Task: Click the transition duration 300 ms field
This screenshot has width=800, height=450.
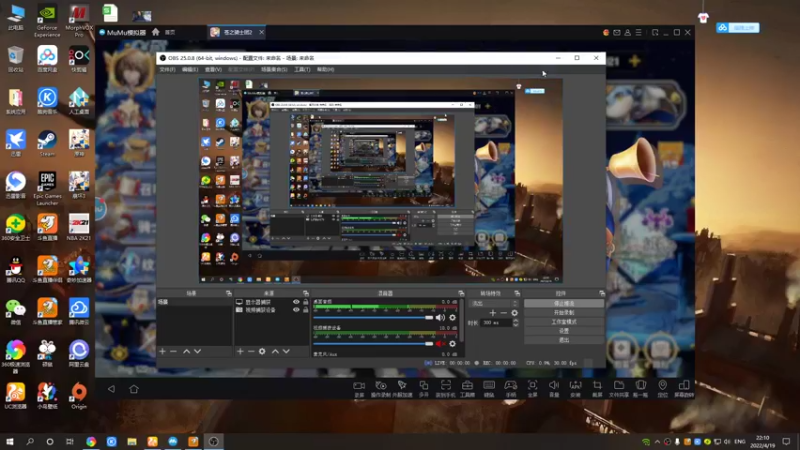Action: click(496, 322)
